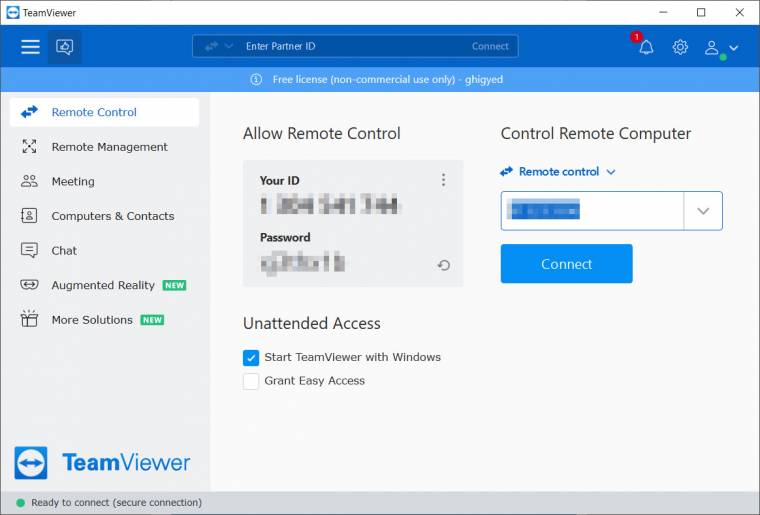
Task: Click the top bar Connect text
Action: coord(490,47)
